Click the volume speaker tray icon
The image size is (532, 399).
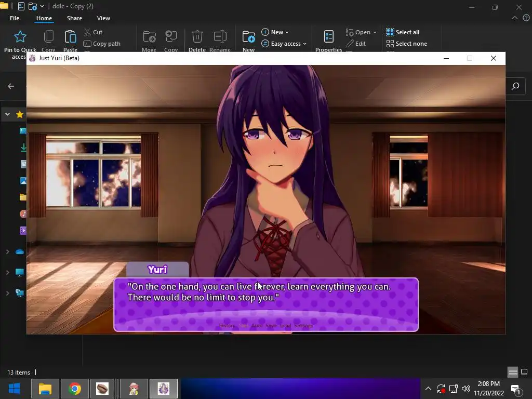pyautogui.click(x=466, y=389)
